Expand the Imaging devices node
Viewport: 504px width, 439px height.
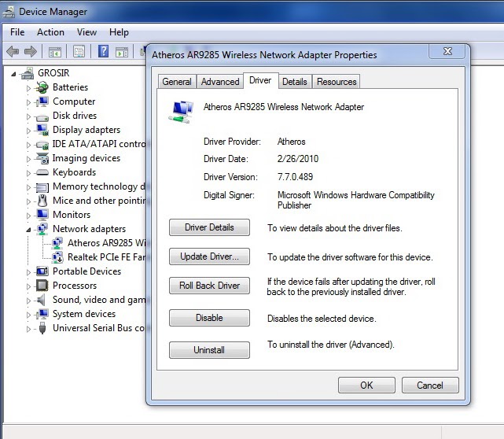[x=28, y=159]
